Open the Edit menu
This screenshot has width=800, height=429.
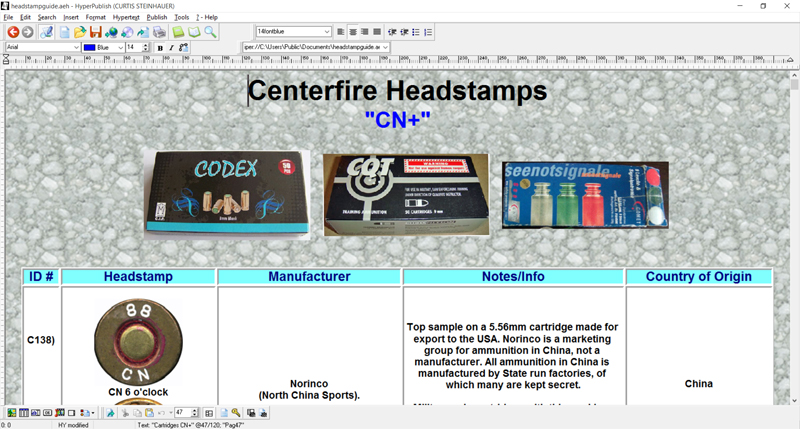click(x=26, y=17)
